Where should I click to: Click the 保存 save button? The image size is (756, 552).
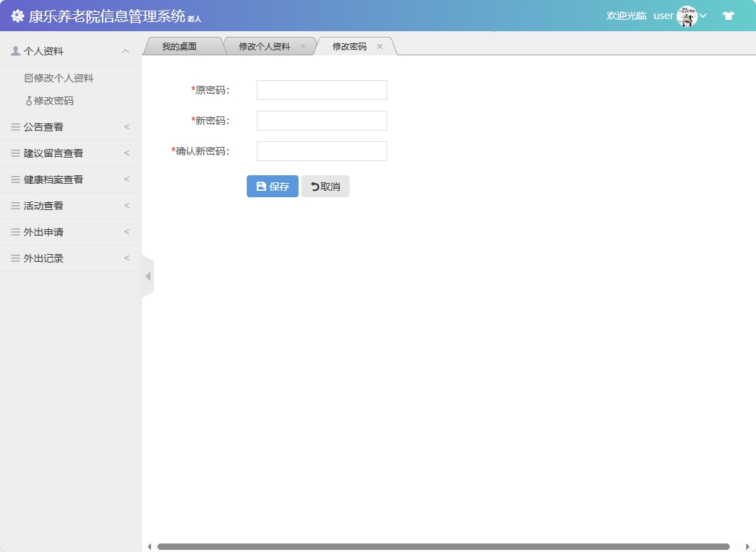[x=272, y=186]
